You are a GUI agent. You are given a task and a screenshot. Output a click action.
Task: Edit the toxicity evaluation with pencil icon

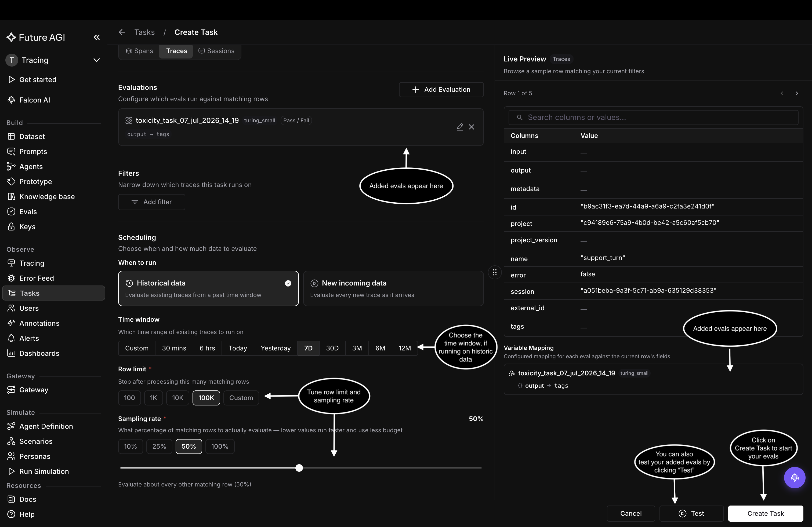[x=459, y=127]
